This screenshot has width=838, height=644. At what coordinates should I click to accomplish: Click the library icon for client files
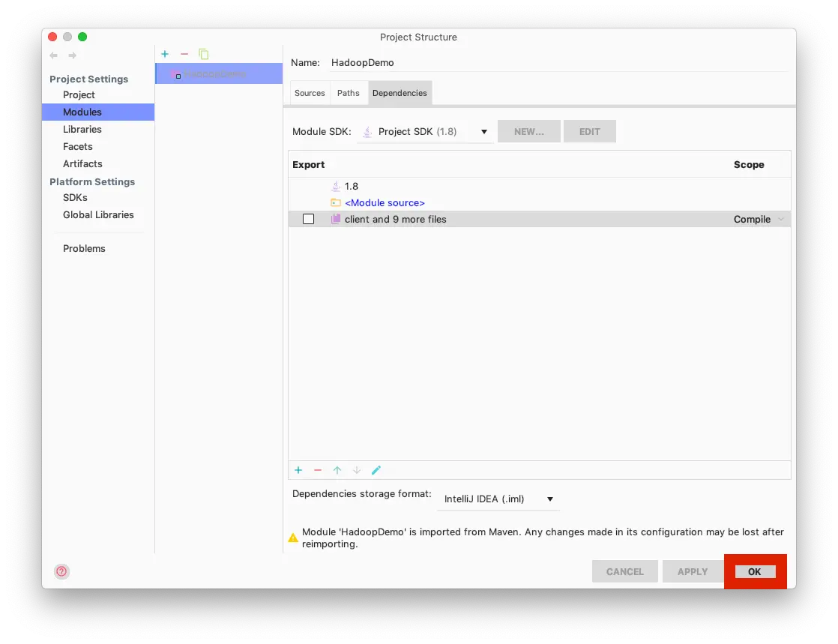point(336,219)
